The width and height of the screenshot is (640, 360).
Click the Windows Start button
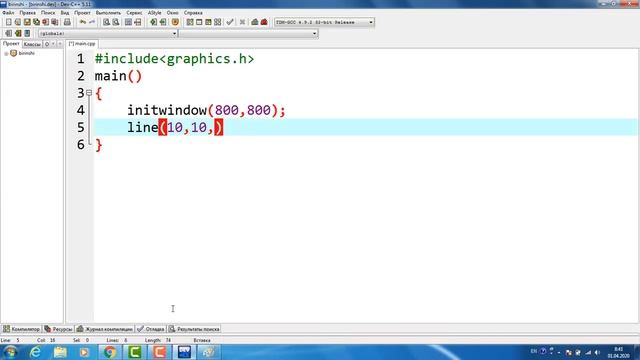tap(10, 352)
